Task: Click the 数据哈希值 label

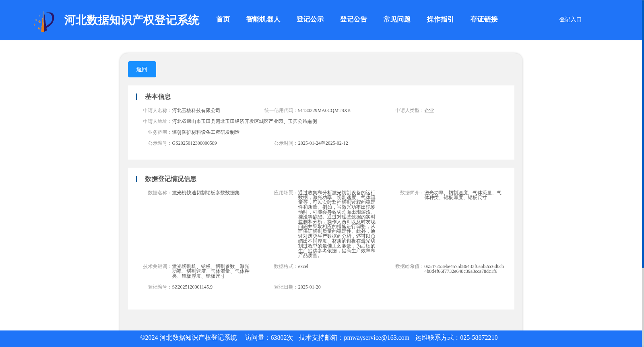Action: [409, 266]
